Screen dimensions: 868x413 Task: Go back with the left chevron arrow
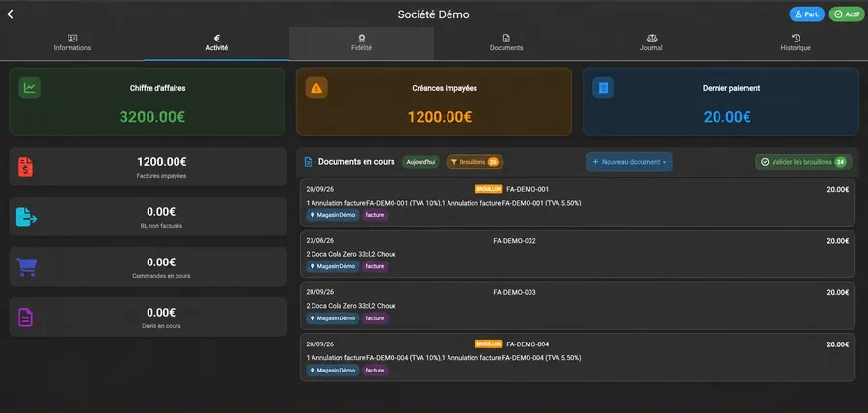[x=10, y=14]
